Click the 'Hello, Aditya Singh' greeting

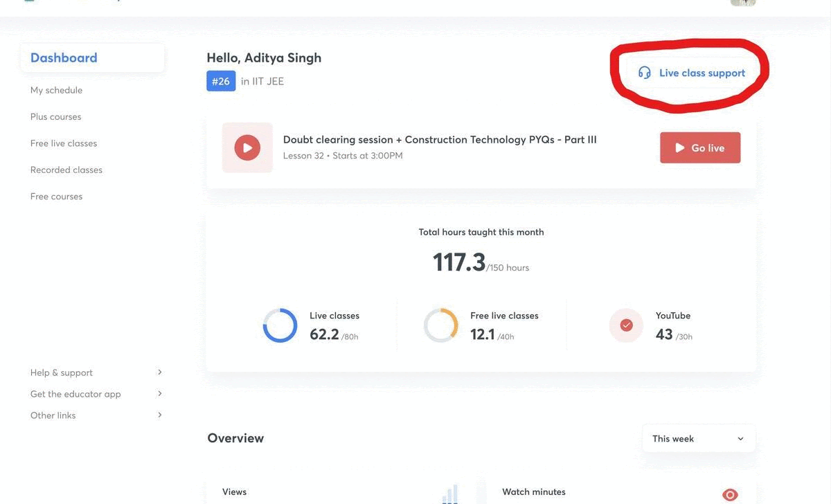[x=264, y=57]
